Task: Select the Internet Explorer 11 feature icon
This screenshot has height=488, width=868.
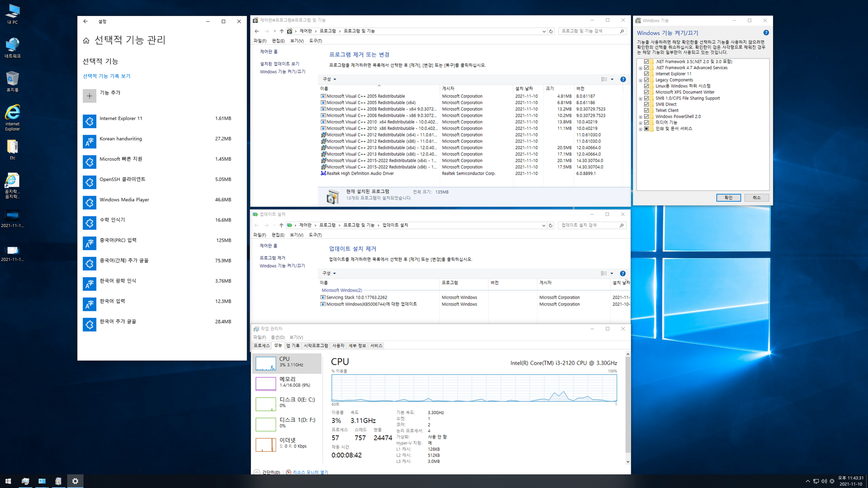Action: point(90,121)
